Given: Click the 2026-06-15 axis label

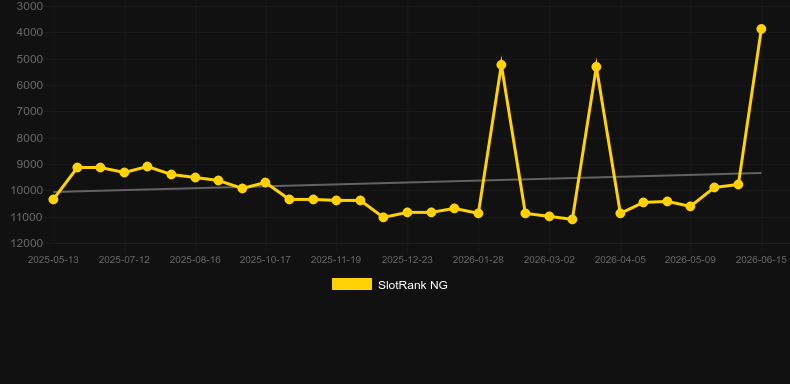Looking at the screenshot, I should pos(761,260).
